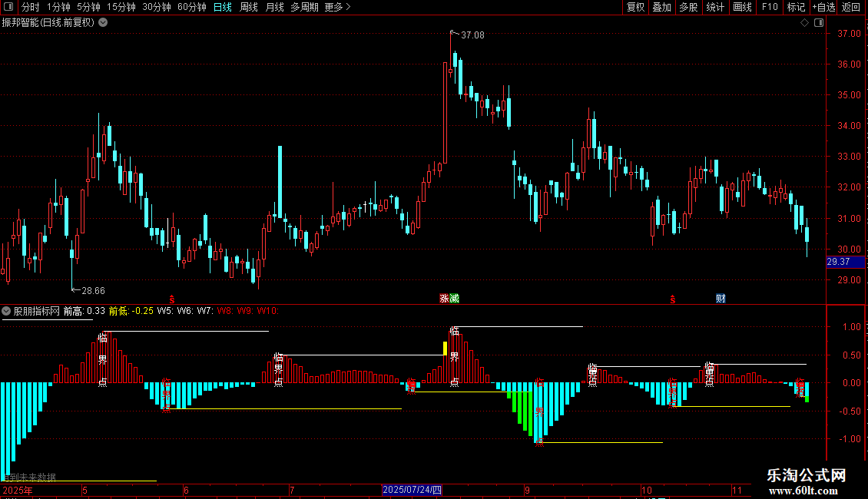Open indicator dropdown next to 股朋指标网

coord(6,311)
